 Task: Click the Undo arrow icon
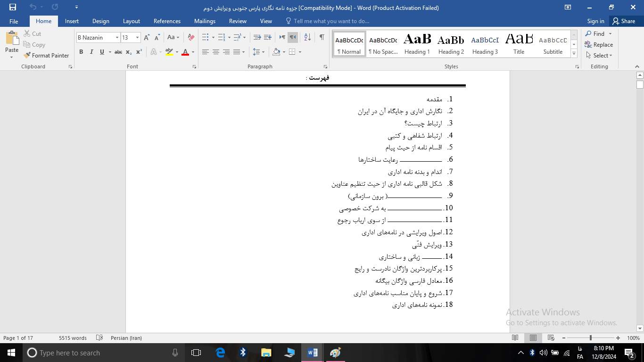[33, 7]
